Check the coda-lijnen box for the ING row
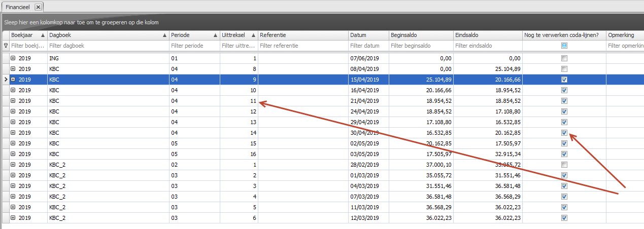644x229 pixels. coord(564,58)
